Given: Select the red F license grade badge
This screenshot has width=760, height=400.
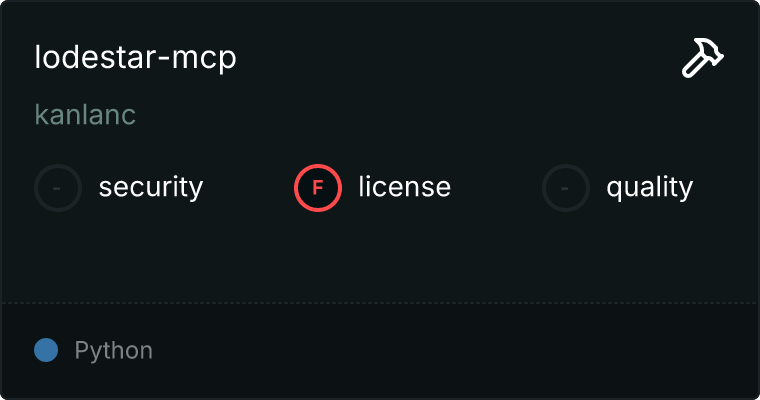Looking at the screenshot, I should pyautogui.click(x=317, y=188).
